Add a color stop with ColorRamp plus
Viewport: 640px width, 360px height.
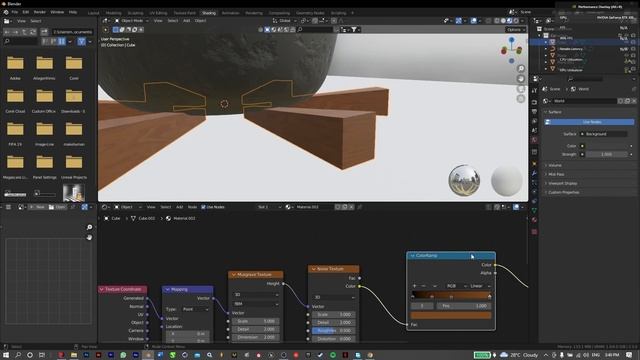[414, 286]
